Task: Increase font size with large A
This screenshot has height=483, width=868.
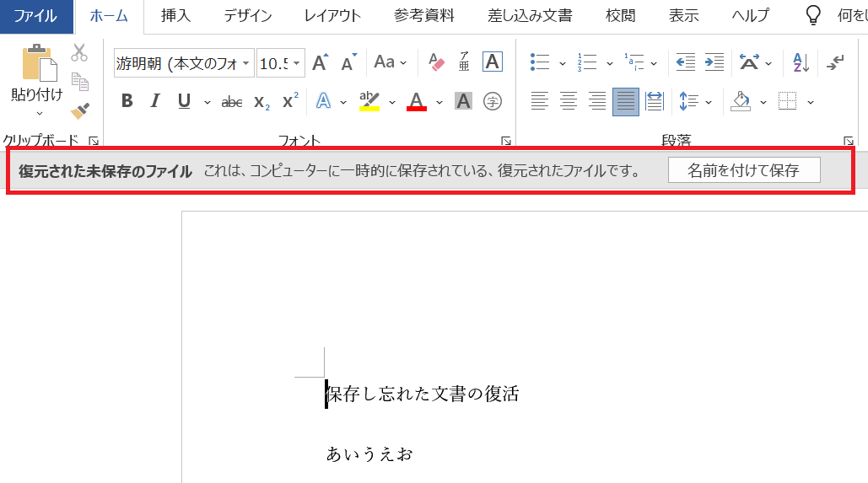Action: 320,62
